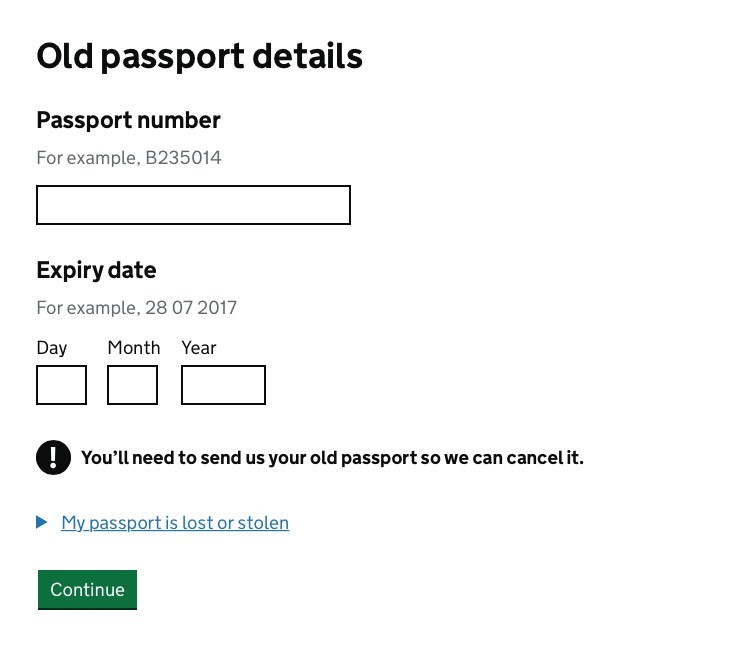
Task: Show details for lost or stolen passport
Action: 175,523
